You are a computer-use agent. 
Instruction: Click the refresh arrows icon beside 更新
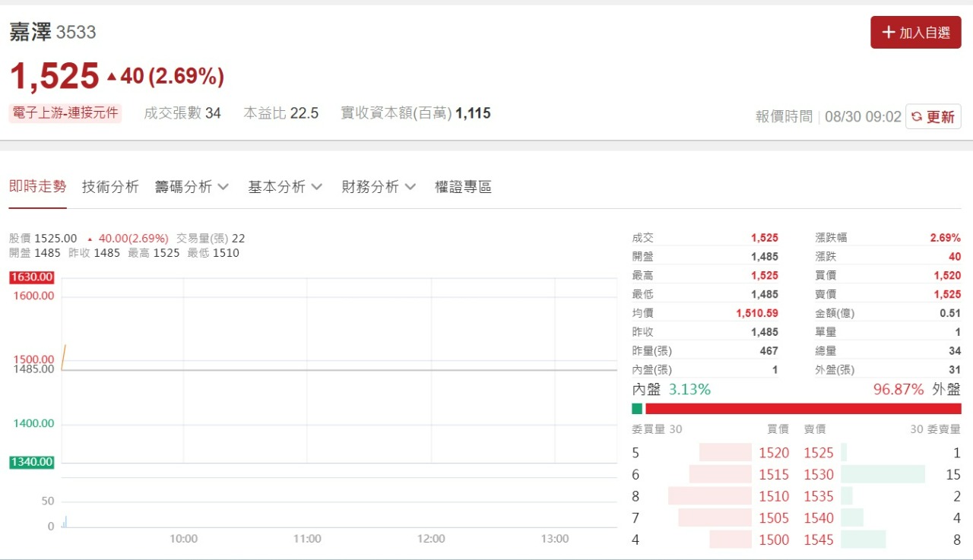point(917,117)
